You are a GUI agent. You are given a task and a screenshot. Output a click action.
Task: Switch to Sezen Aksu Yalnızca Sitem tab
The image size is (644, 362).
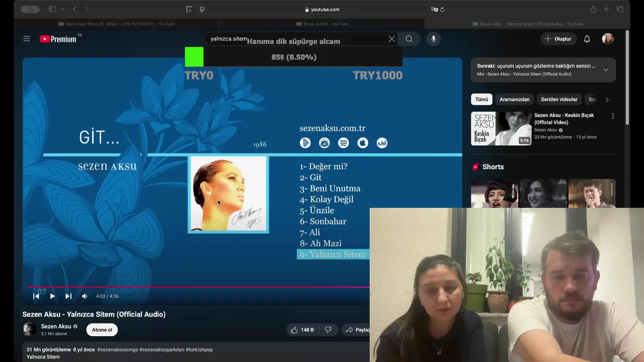[x=527, y=24]
